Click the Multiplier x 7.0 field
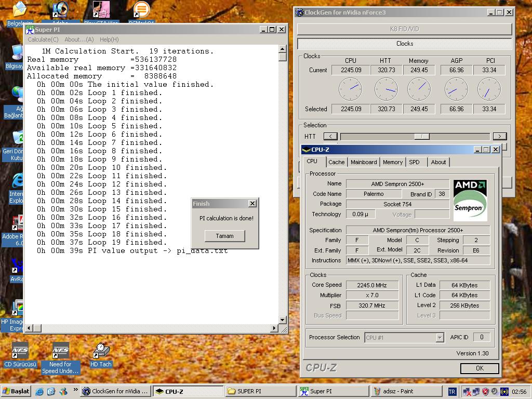532x399 pixels. tap(372, 295)
